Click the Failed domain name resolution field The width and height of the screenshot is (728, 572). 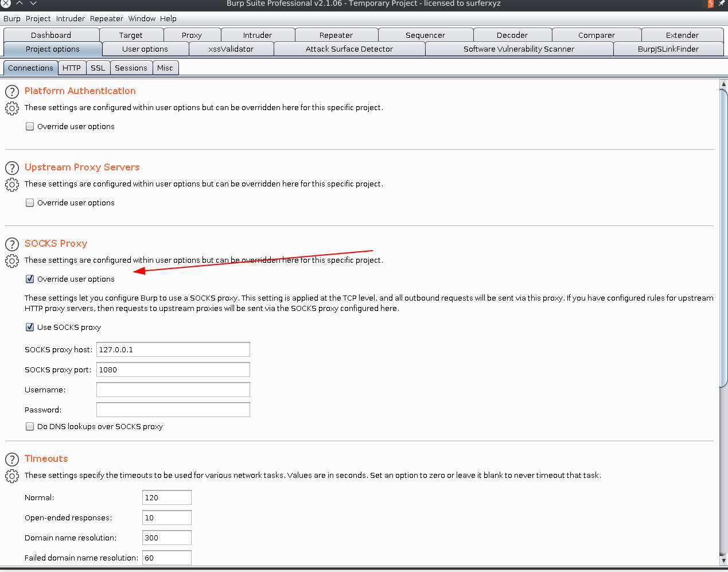click(167, 558)
